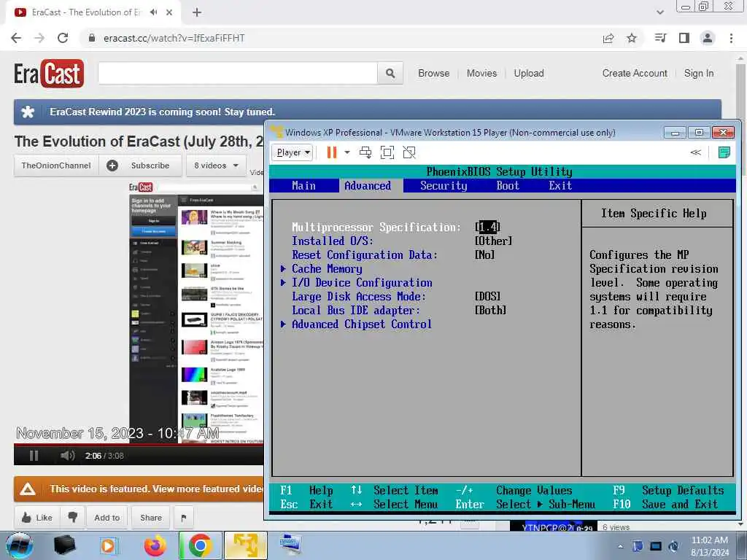Reload the page in Chrome
The height and width of the screenshot is (560, 747).
(x=63, y=38)
